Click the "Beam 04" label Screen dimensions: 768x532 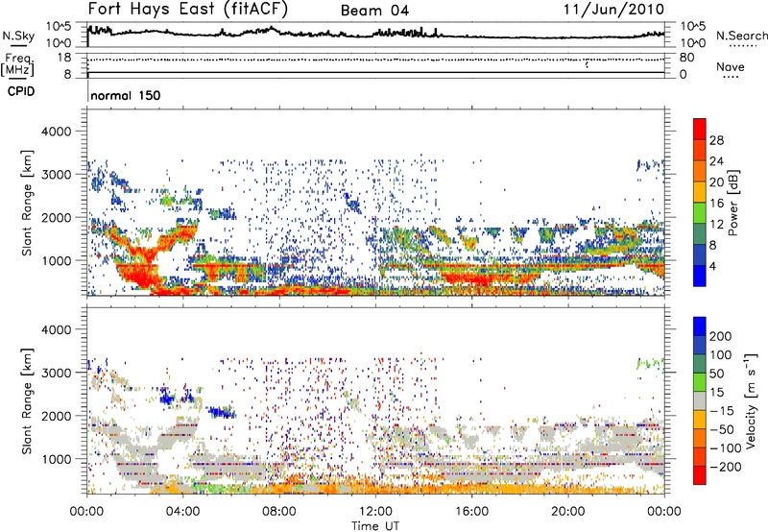point(374,11)
